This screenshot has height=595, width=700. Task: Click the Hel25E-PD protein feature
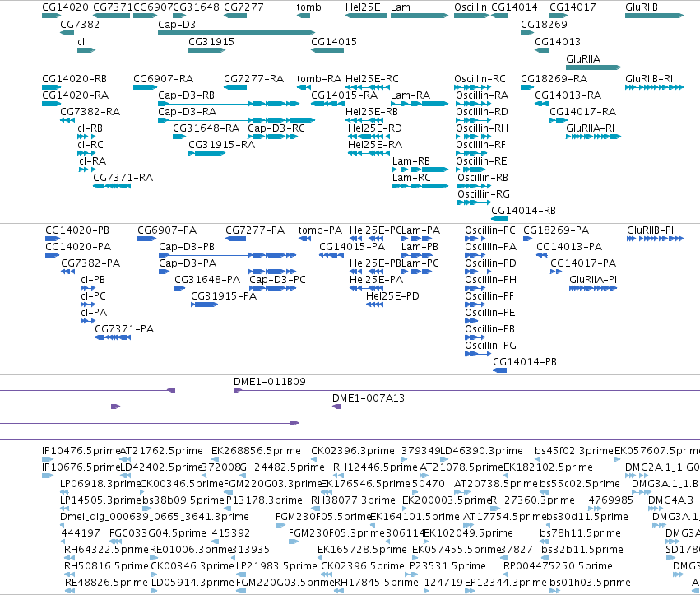374,304
